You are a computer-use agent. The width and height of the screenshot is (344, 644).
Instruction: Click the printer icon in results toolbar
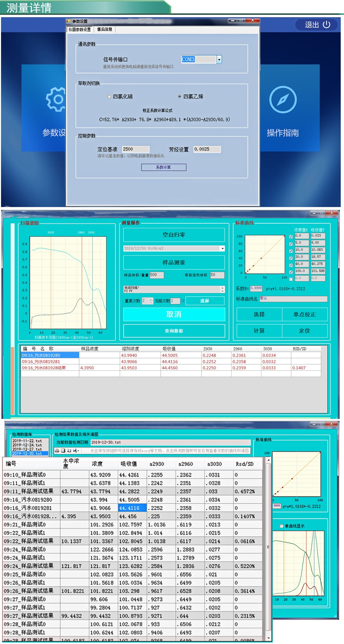tap(57, 451)
